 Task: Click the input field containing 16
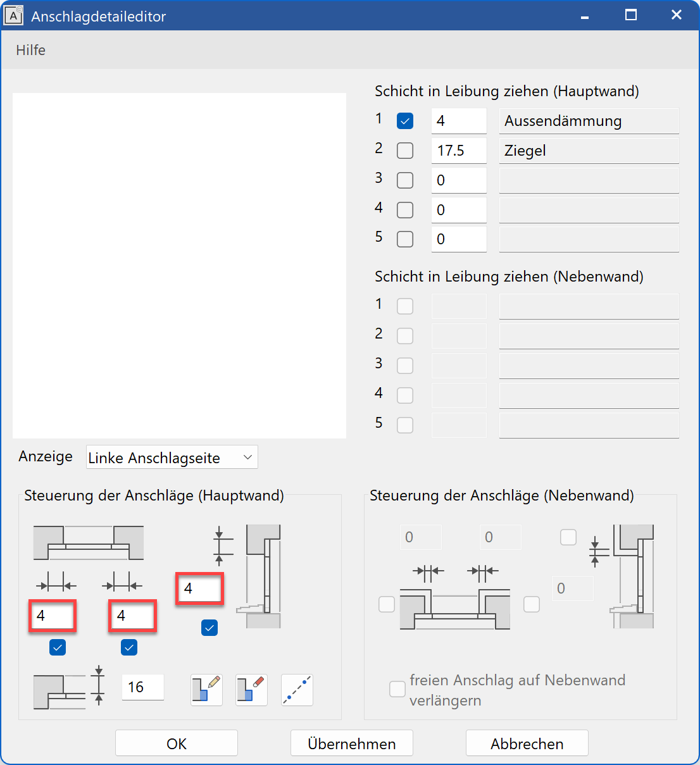[142, 687]
